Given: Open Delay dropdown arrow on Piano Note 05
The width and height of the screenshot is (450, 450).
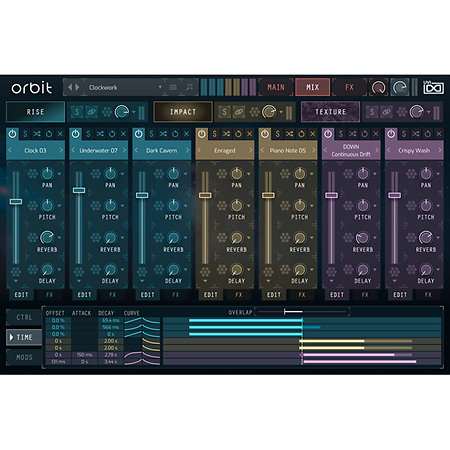Looking at the screenshot, I should click(312, 269).
